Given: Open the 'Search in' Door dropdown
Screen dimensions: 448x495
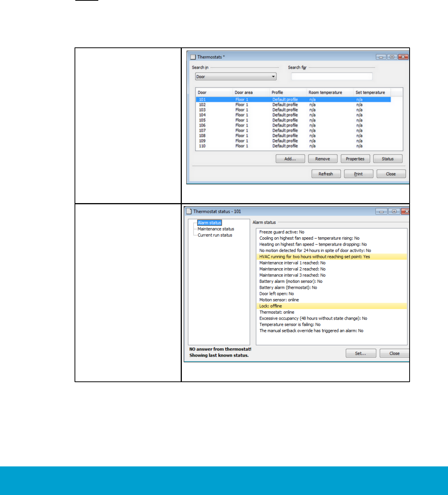Looking at the screenshot, I should pyautogui.click(x=236, y=76).
